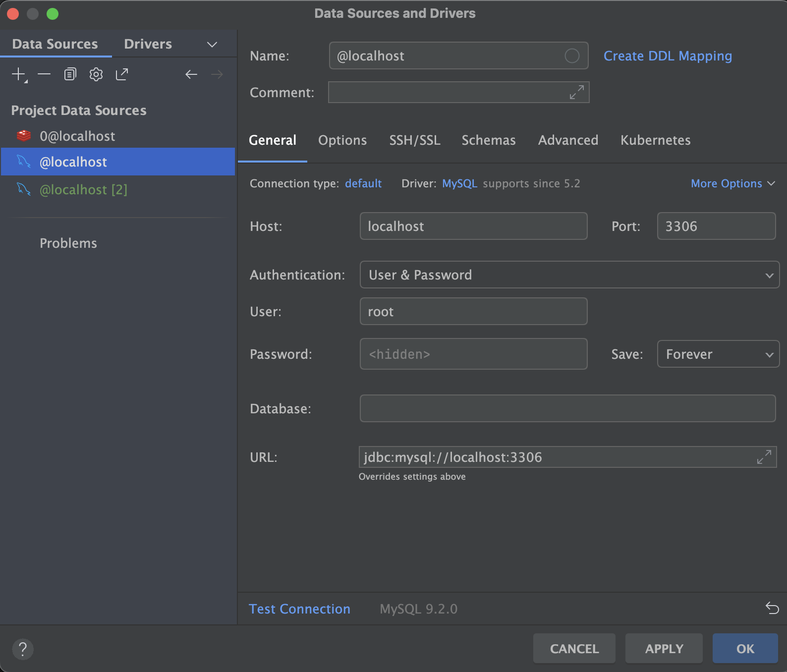
Task: Expand the URL field editor
Action: pos(764,457)
